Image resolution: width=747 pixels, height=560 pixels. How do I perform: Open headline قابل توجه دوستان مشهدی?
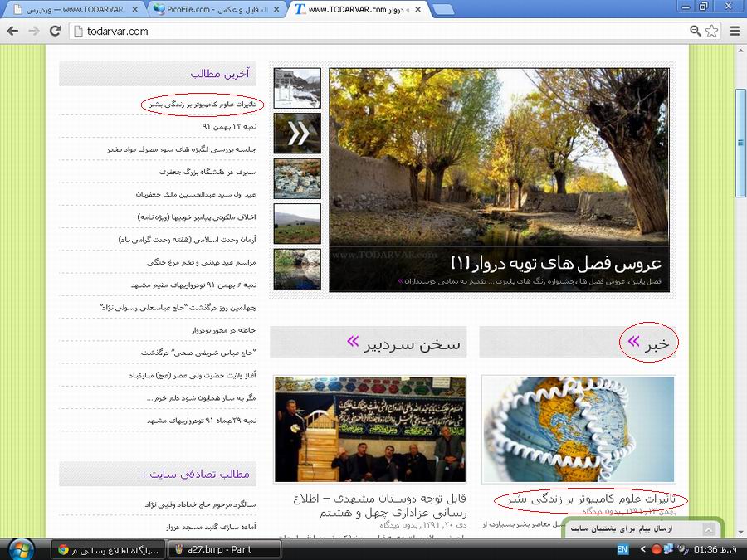click(379, 506)
